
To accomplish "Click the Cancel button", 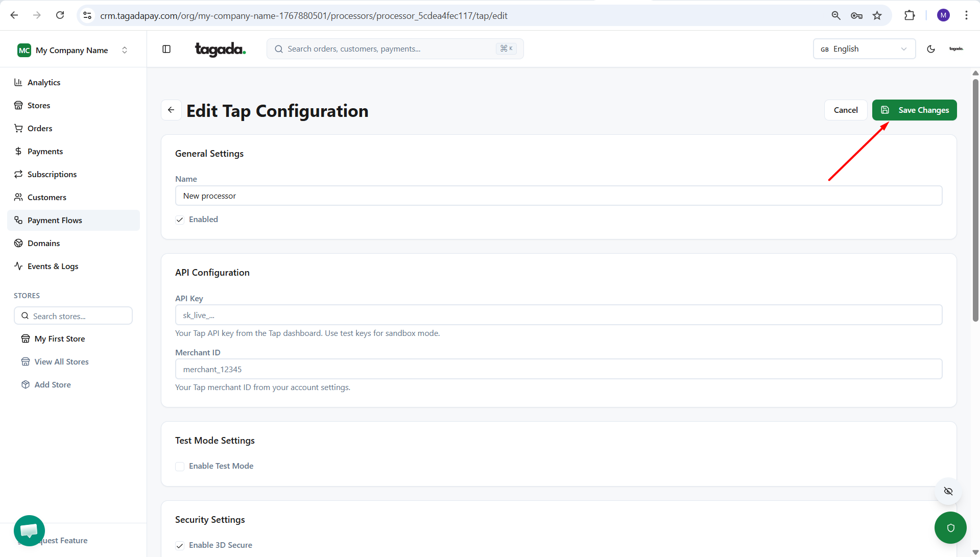I will (845, 110).
